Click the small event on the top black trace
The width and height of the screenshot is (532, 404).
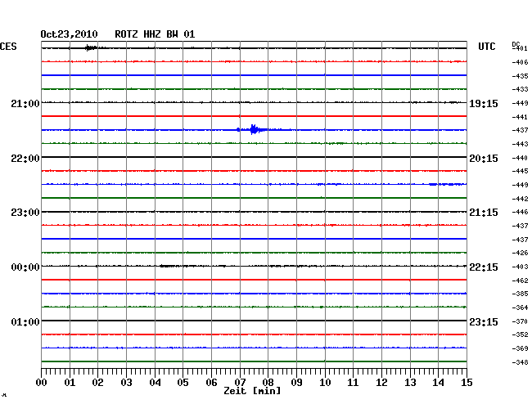click(x=92, y=47)
